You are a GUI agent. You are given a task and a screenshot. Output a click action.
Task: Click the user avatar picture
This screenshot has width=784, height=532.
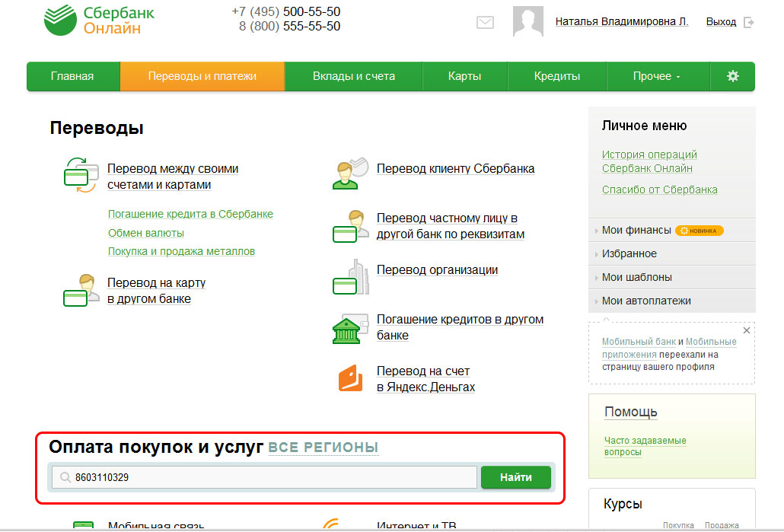click(528, 21)
